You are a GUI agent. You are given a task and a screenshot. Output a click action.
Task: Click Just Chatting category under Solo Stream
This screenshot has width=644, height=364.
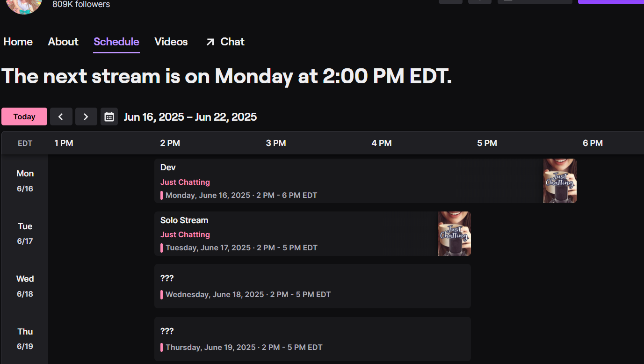click(185, 234)
